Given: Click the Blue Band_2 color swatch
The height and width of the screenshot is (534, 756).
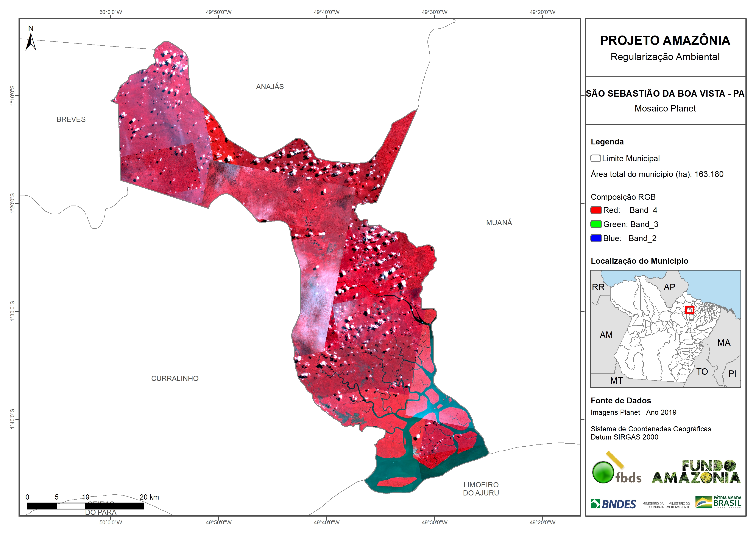Looking at the screenshot, I should 596,238.
